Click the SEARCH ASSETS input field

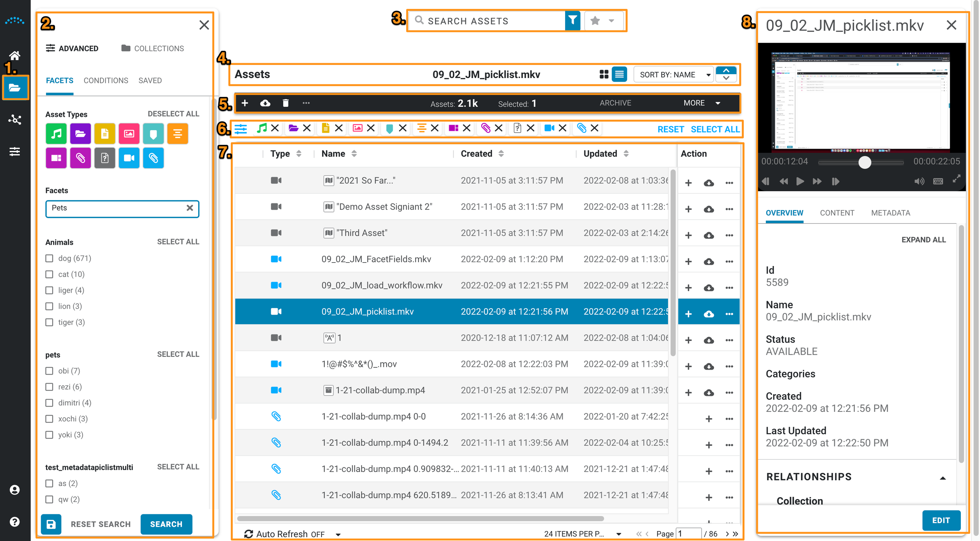[x=491, y=21]
